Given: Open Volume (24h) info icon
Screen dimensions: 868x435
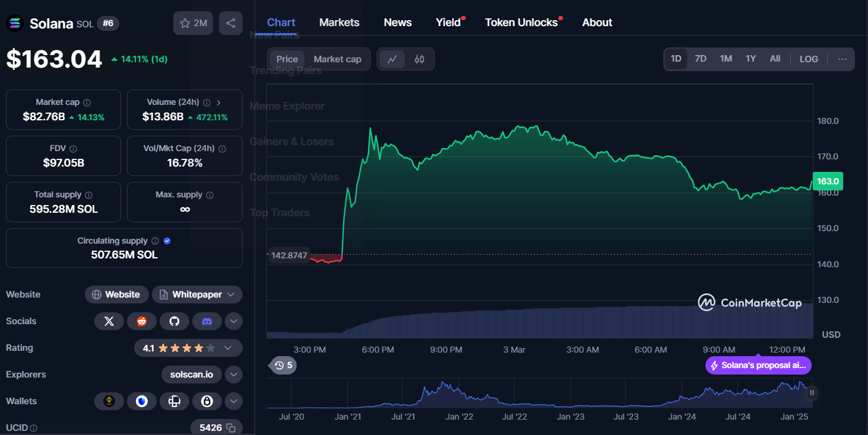Looking at the screenshot, I should [x=206, y=103].
